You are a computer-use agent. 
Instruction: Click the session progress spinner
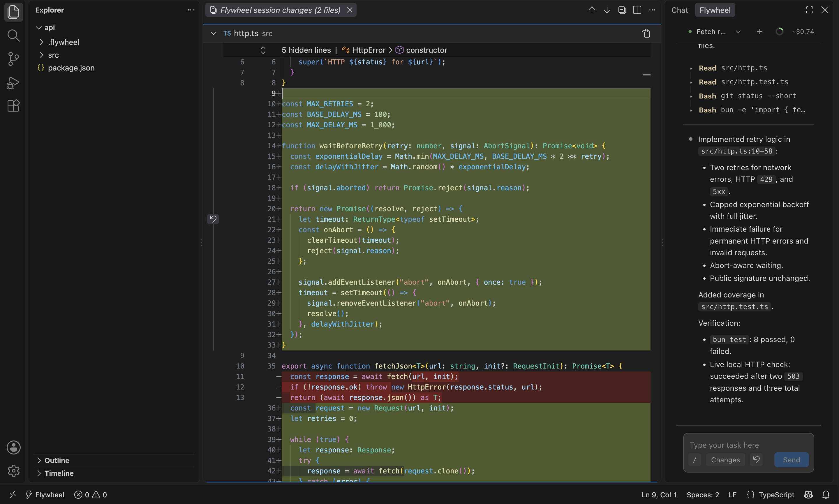(780, 31)
